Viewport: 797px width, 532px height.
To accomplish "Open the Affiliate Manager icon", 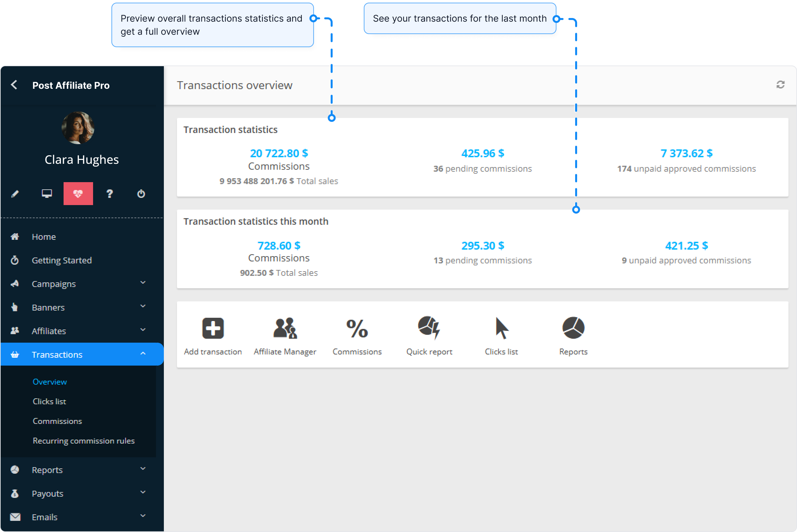I will [x=285, y=328].
